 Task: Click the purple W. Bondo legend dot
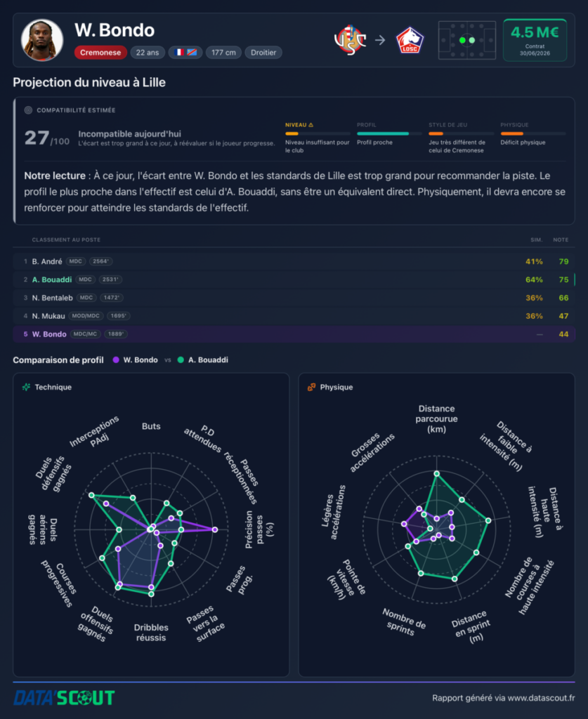tap(116, 360)
